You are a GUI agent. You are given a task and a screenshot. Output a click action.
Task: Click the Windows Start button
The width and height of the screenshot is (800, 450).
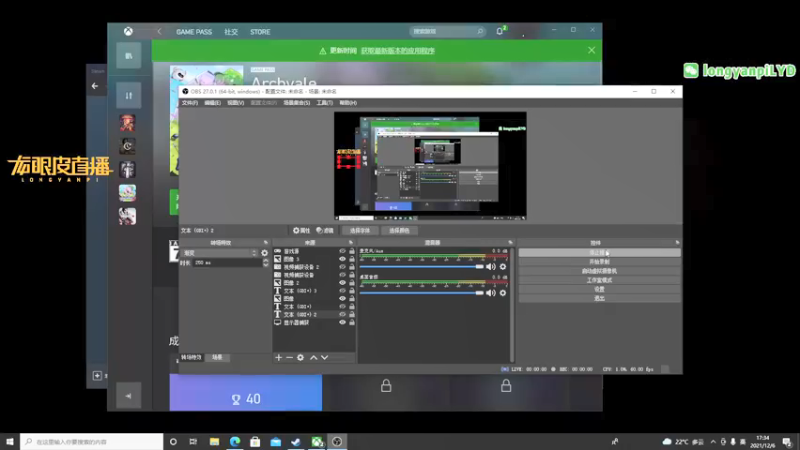[10, 442]
